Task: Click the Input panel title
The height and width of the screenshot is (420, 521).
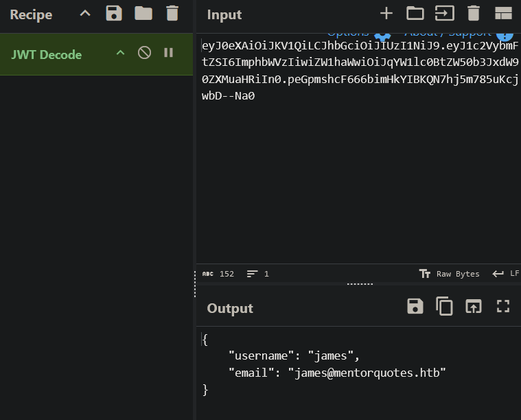Action: pyautogui.click(x=224, y=15)
